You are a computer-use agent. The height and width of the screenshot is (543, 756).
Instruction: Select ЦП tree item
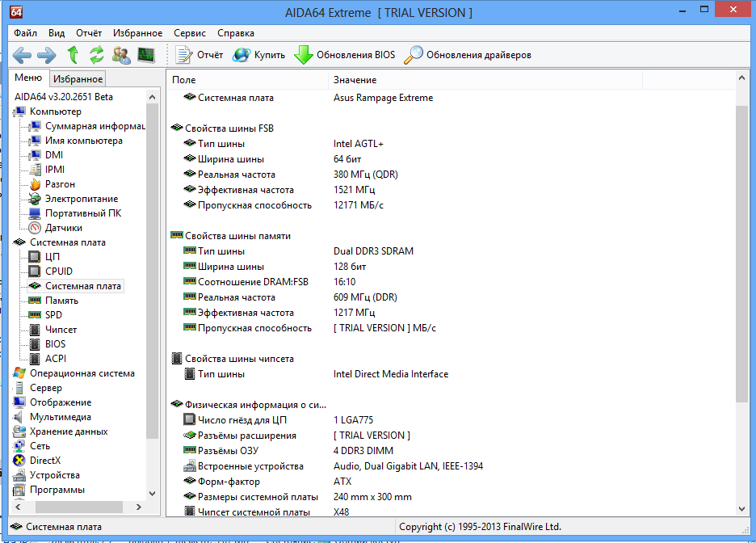52,256
